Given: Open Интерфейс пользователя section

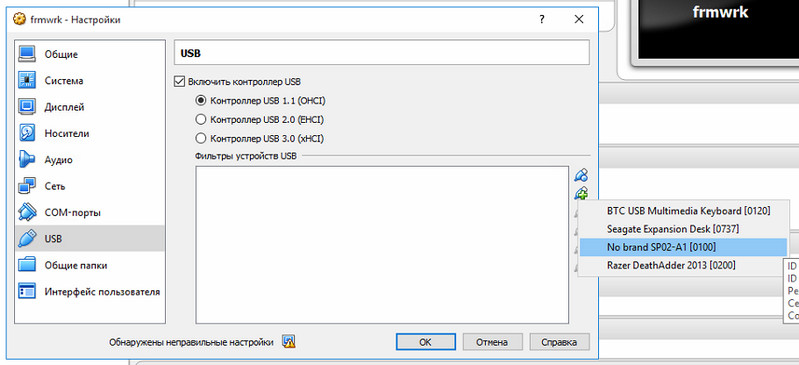Looking at the screenshot, I should pyautogui.click(x=90, y=292).
